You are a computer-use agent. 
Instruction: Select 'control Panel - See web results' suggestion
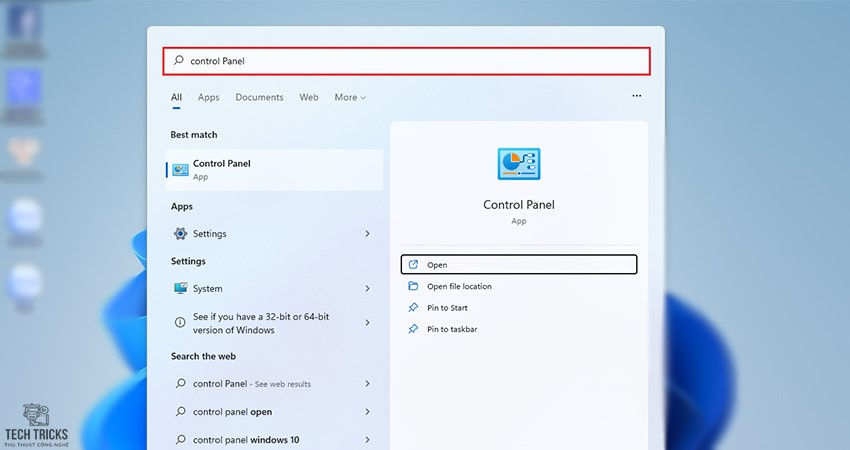pos(273,383)
